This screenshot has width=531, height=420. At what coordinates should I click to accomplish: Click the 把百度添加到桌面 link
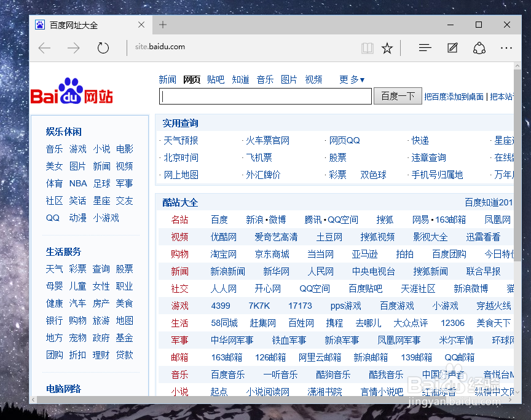click(x=454, y=97)
